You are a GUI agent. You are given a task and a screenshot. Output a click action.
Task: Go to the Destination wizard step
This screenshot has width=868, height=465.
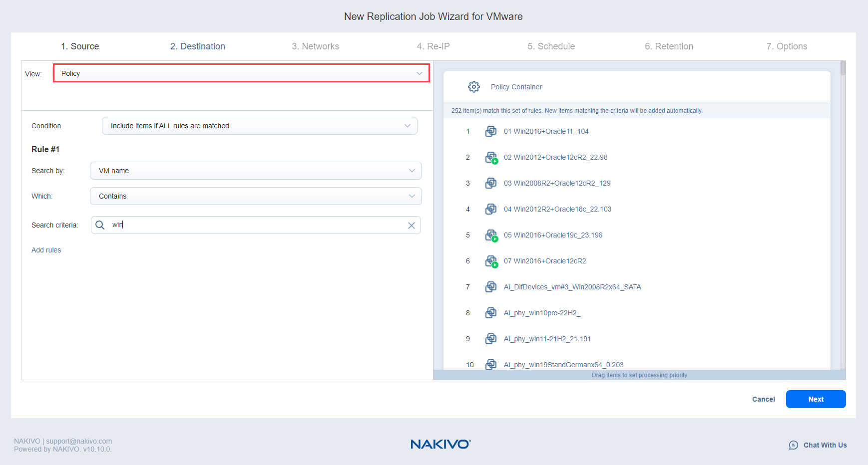(197, 46)
